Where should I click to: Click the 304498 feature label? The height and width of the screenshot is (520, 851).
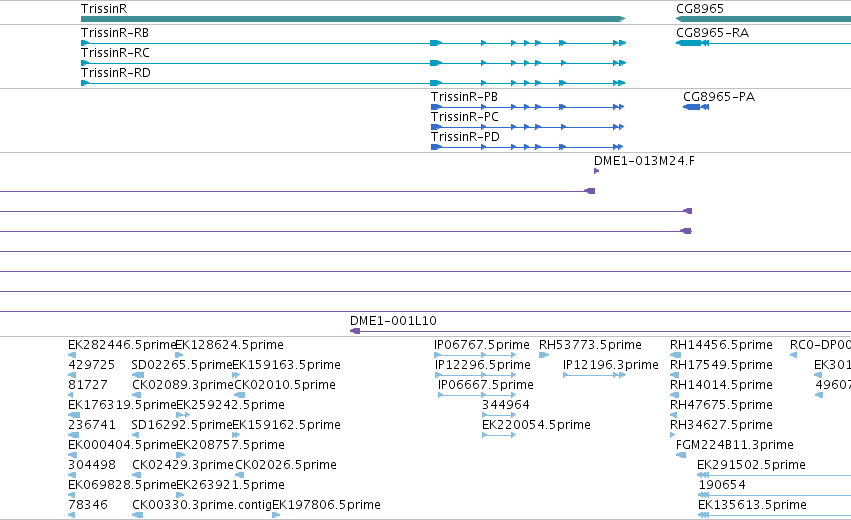[92, 465]
